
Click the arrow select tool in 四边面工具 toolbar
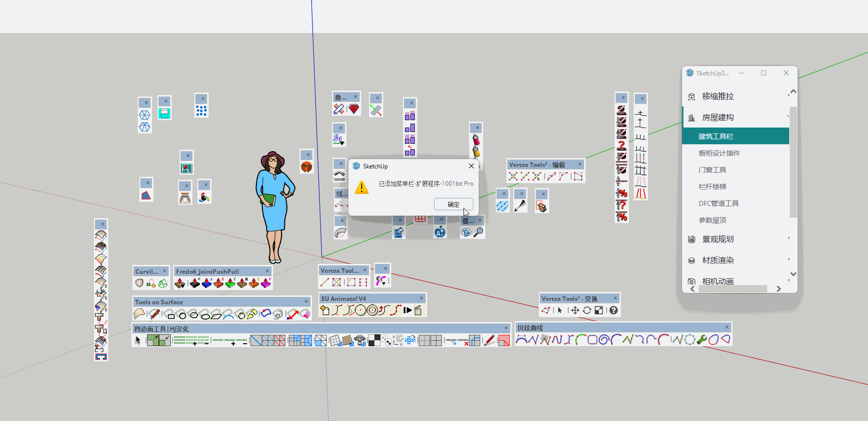click(x=138, y=340)
